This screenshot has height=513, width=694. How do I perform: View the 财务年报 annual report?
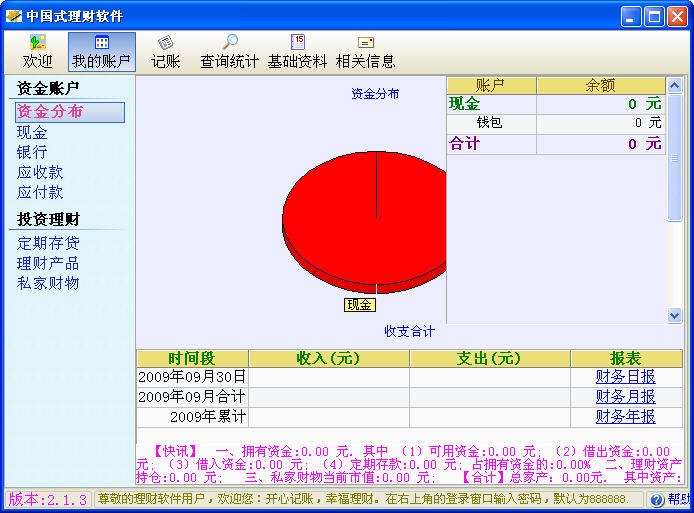pyautogui.click(x=625, y=417)
